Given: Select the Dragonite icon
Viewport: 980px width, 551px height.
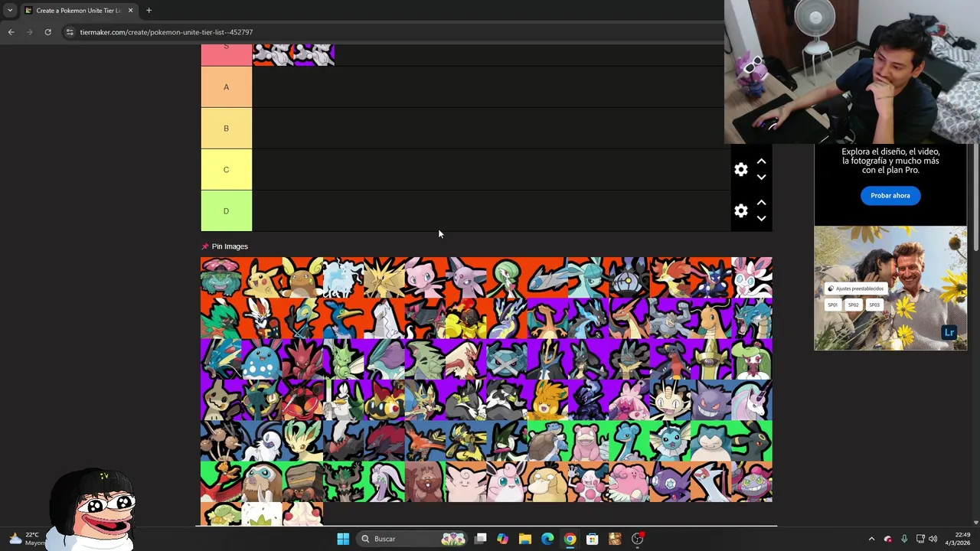Looking at the screenshot, I should coord(710,318).
